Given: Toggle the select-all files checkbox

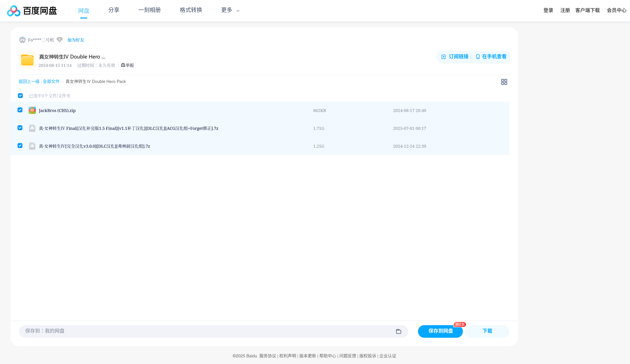Looking at the screenshot, I should point(20,96).
